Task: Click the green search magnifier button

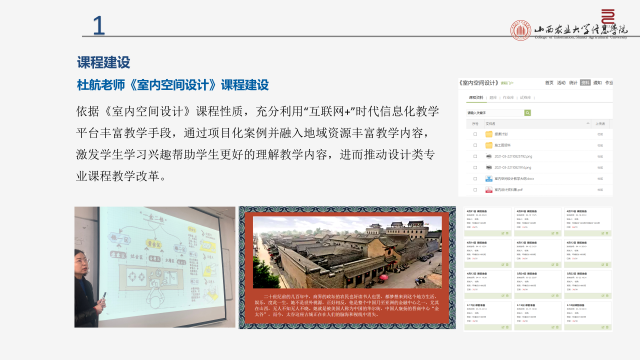Action: pyautogui.click(x=527, y=113)
